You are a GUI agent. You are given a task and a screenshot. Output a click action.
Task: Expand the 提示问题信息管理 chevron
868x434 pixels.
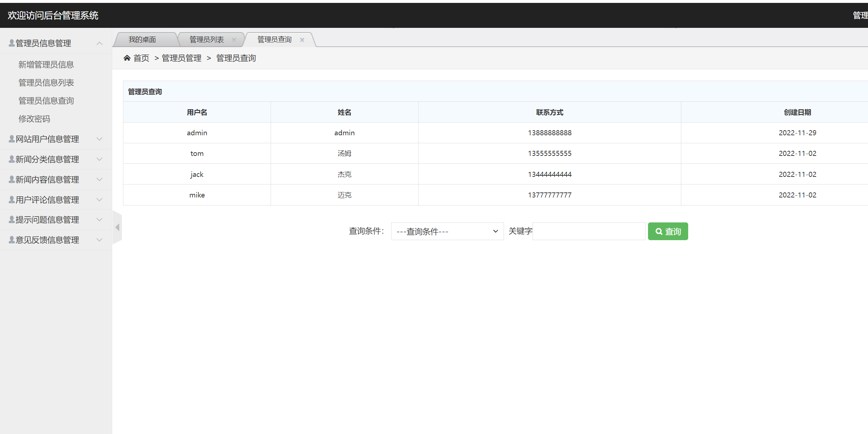[99, 220]
